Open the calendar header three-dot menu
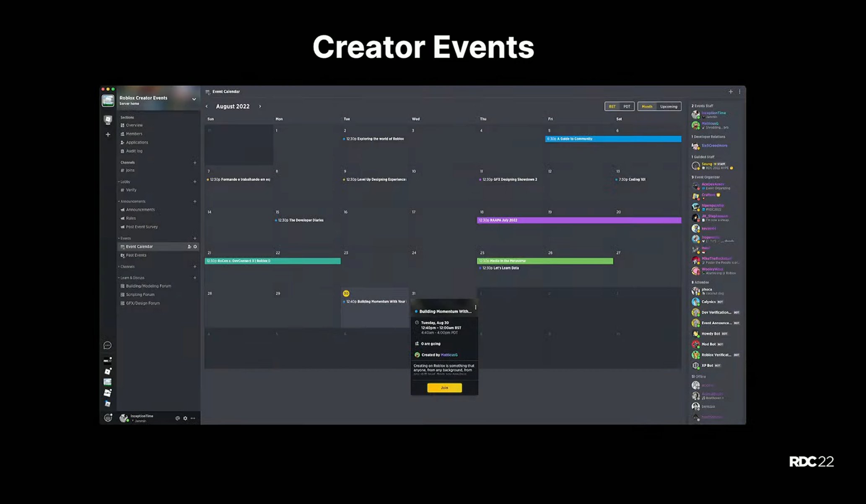Viewport: 866px width, 504px height. (x=739, y=91)
